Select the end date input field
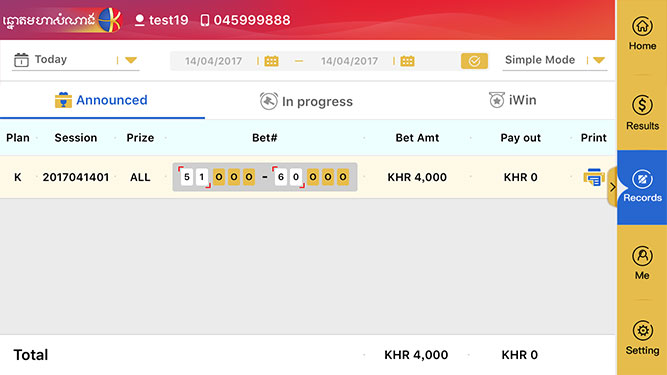 349,61
